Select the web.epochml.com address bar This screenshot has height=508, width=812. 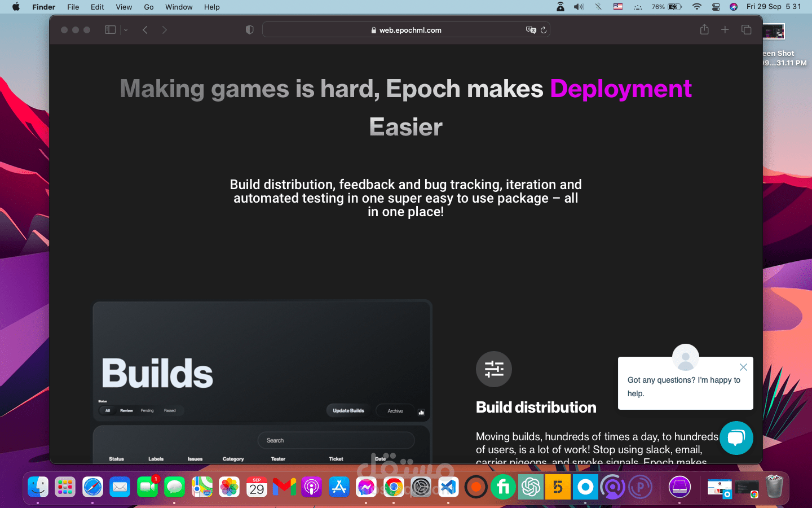pyautogui.click(x=406, y=30)
